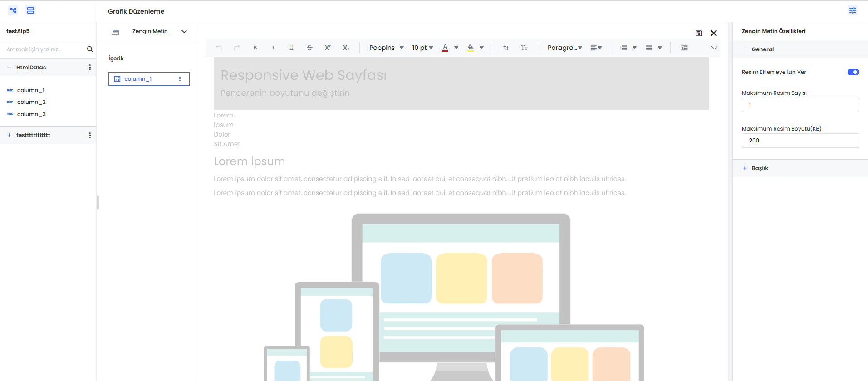Click the Underline toolbar icon
The width and height of the screenshot is (868, 381).
(x=291, y=48)
